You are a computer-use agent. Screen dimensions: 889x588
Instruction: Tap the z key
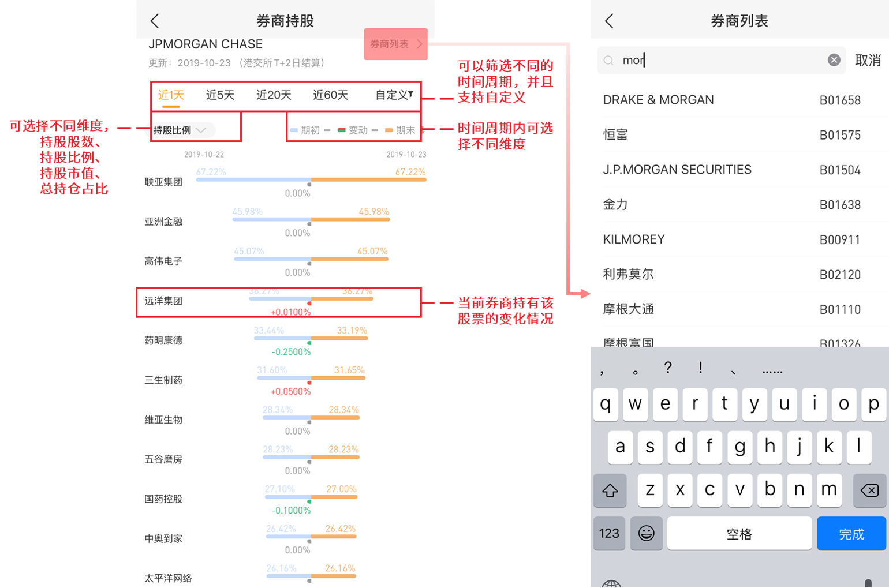click(x=650, y=490)
